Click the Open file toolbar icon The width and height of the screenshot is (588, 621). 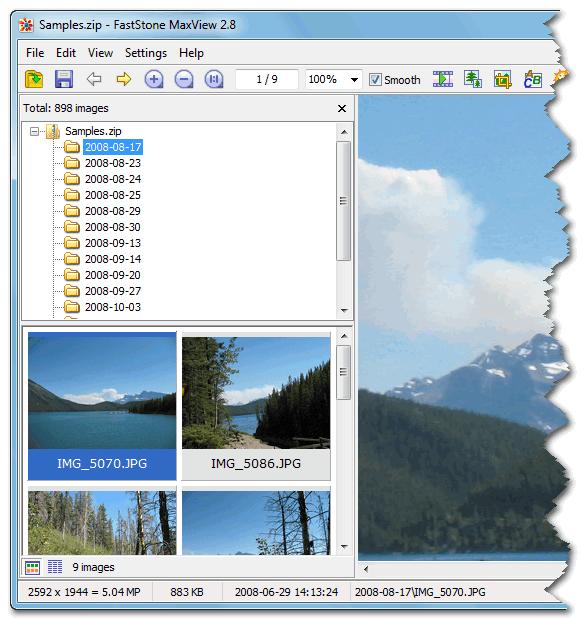34,79
